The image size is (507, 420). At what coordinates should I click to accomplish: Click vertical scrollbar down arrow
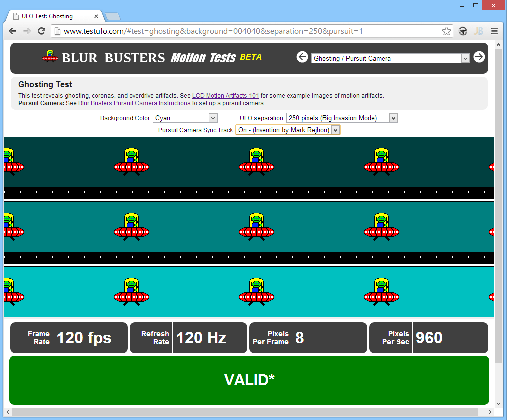point(498,403)
